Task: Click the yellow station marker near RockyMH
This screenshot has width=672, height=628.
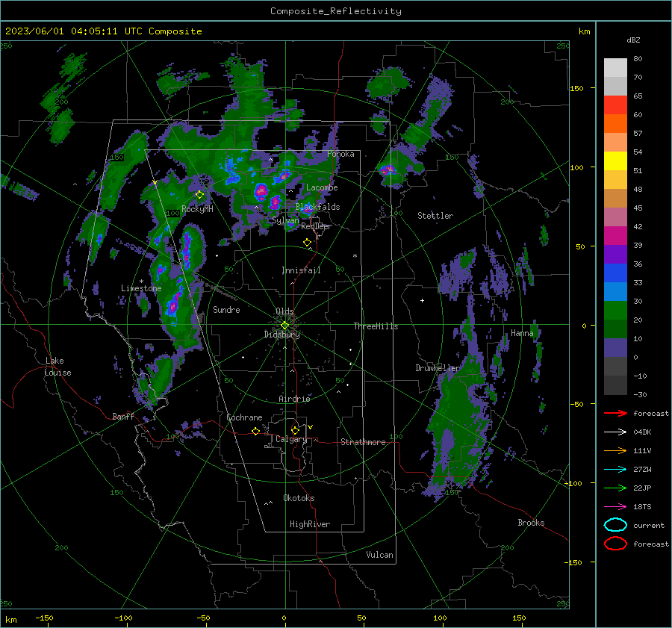Action: (199, 195)
